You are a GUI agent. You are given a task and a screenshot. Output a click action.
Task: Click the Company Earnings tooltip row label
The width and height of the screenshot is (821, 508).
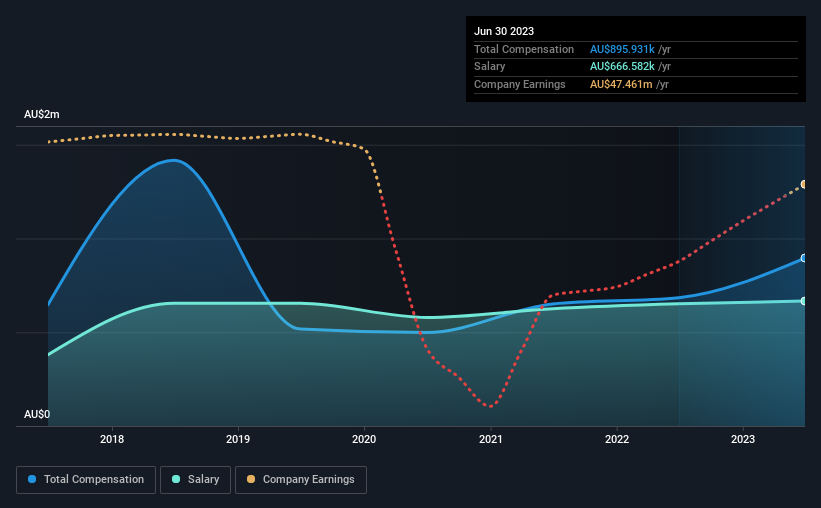519,84
